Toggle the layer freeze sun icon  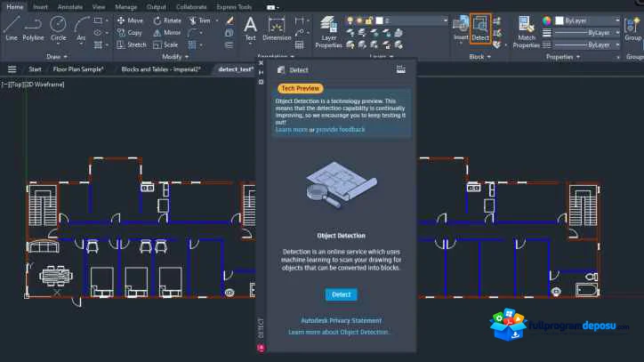(359, 20)
